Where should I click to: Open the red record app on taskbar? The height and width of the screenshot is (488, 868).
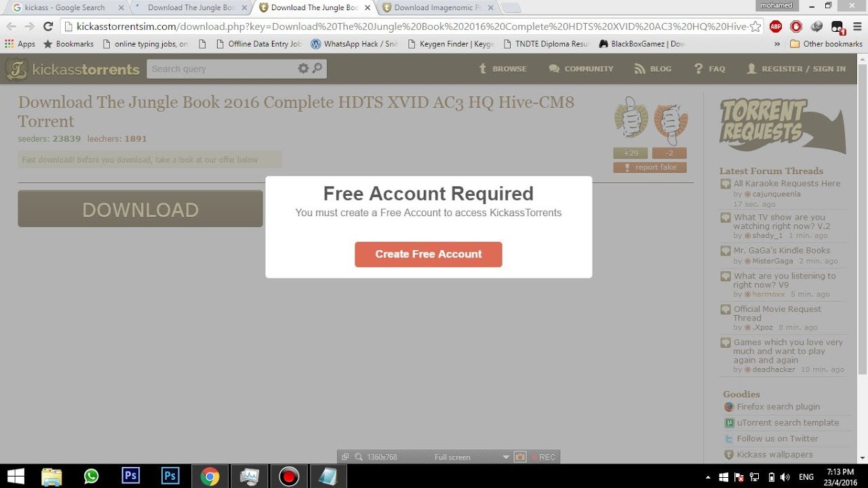[x=289, y=476]
